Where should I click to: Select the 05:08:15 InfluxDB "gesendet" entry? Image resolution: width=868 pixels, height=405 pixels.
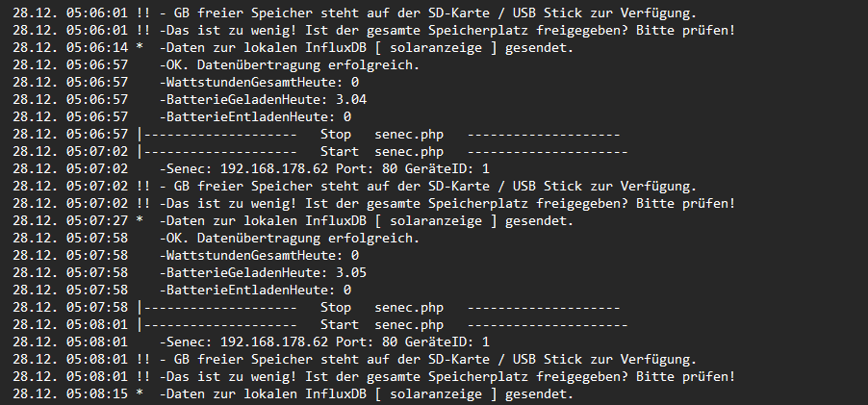[x=366, y=393]
